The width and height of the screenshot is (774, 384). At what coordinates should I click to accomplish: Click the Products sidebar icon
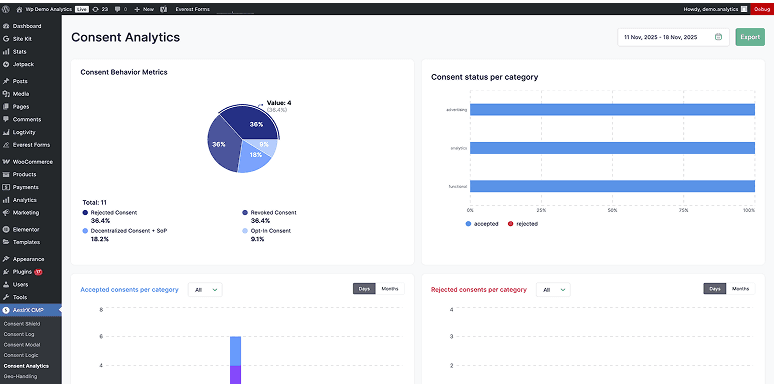pyautogui.click(x=6, y=174)
